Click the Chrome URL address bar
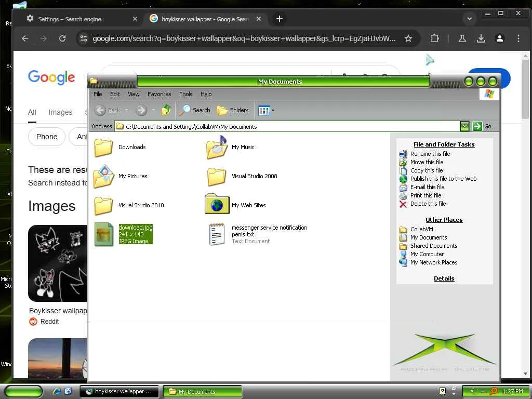532x399 pixels. coord(244,38)
